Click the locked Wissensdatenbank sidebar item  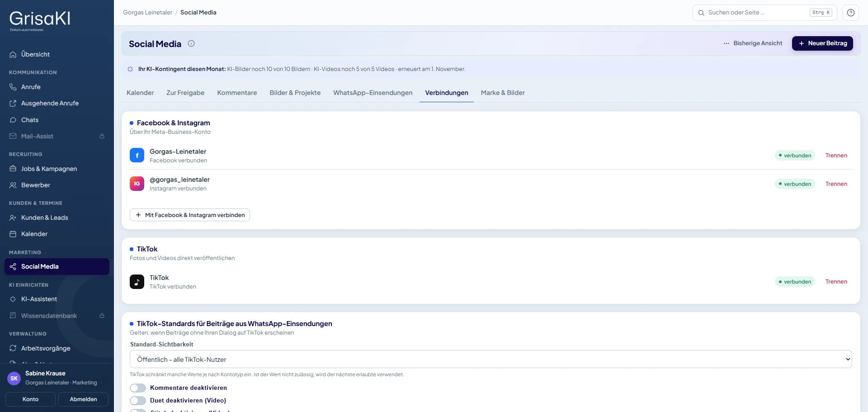tap(57, 316)
